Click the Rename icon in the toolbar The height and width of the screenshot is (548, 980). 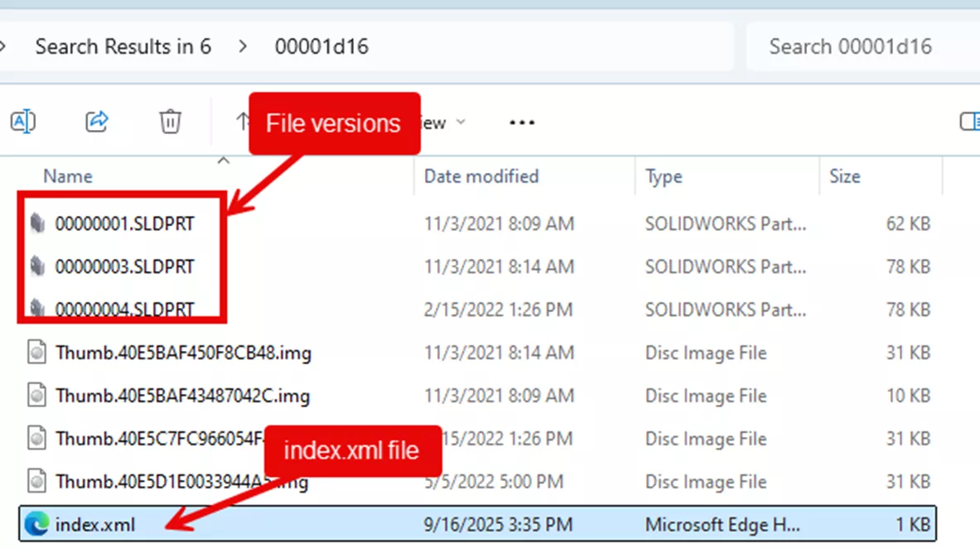point(23,122)
